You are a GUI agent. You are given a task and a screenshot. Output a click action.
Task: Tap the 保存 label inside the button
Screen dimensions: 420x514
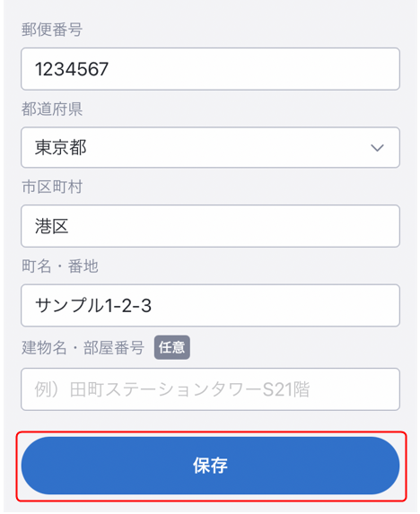click(210, 466)
